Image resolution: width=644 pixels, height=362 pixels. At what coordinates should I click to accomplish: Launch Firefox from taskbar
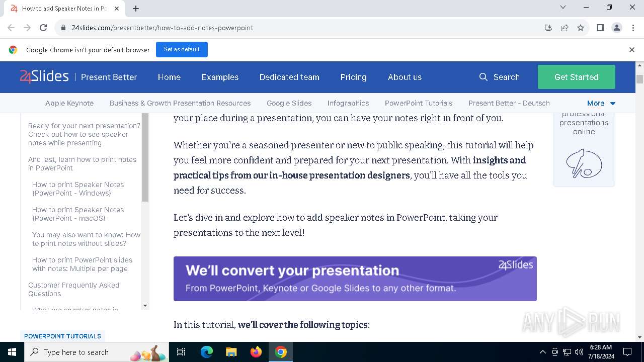256,352
